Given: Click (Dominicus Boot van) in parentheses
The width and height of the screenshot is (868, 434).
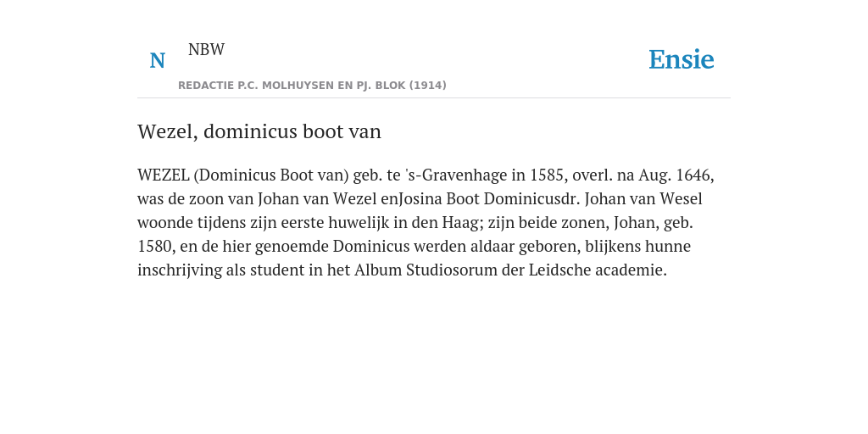Looking at the screenshot, I should coord(271,175).
